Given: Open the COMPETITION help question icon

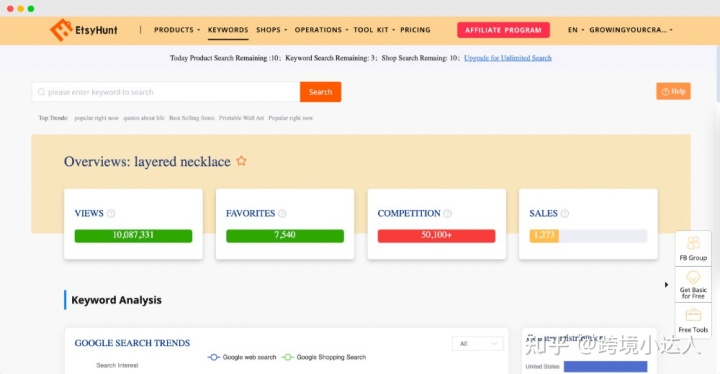Looking at the screenshot, I should point(448,213).
